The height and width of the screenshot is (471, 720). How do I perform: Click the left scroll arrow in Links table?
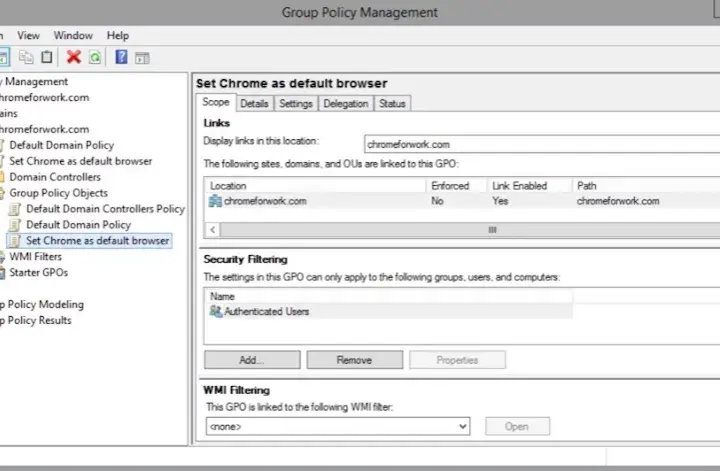click(x=213, y=230)
